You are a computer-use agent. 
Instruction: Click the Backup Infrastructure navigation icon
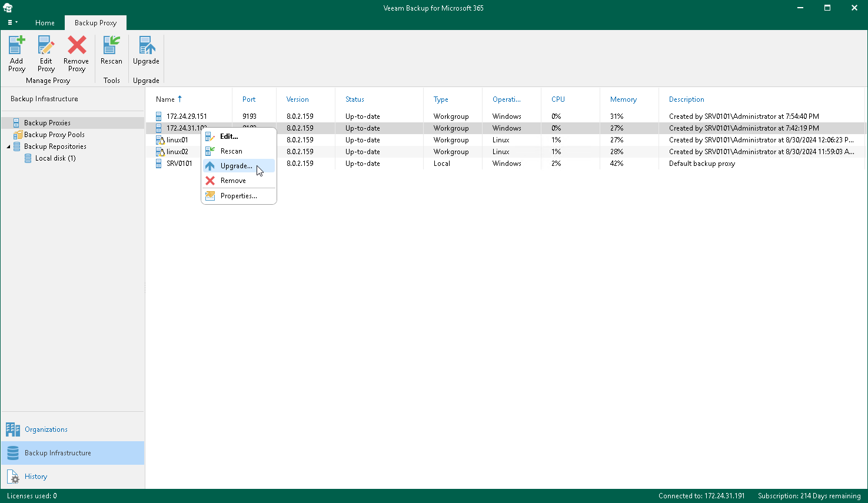coord(13,453)
